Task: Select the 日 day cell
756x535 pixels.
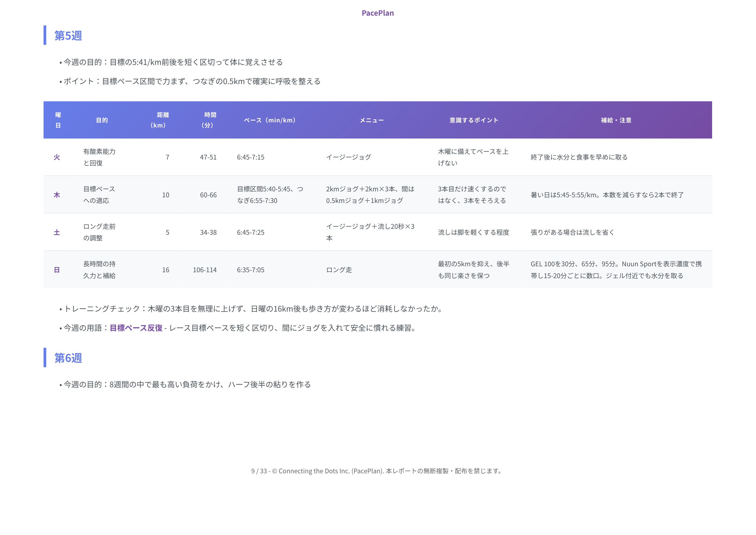Action: 57,270
